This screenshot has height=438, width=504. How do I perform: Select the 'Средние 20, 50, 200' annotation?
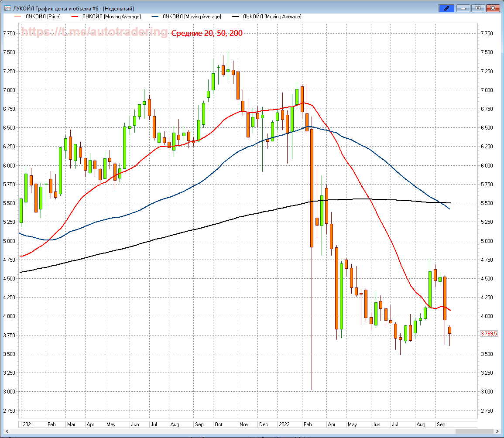tap(207, 33)
